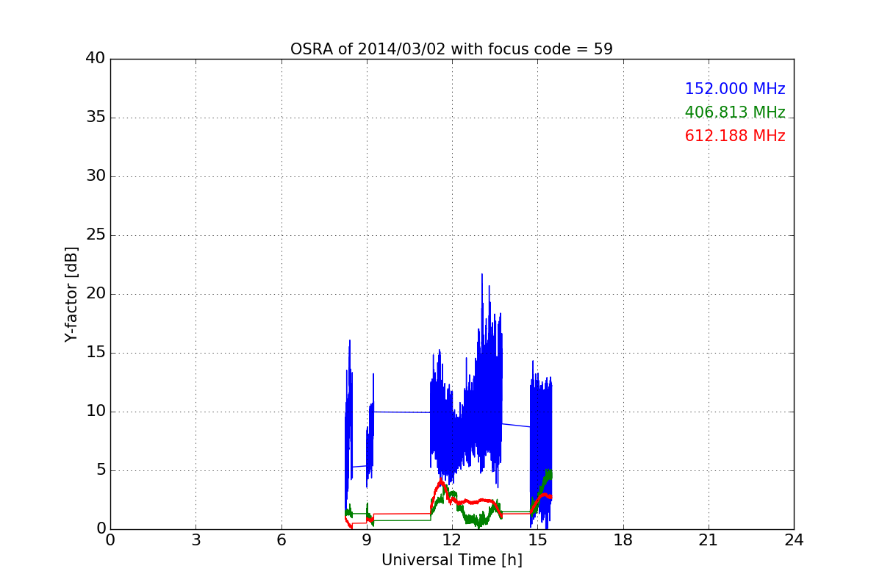Click the x-axis tick label 18
The image size is (882, 588).
pyautogui.click(x=623, y=540)
